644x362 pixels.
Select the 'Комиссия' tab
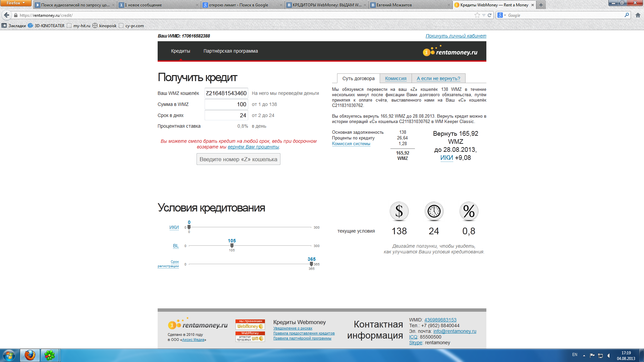395,78
